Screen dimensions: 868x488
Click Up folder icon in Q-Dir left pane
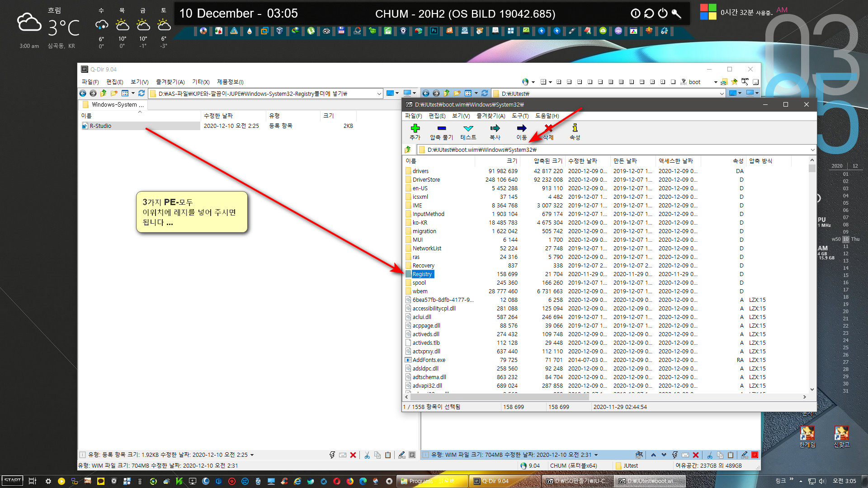[x=103, y=93]
